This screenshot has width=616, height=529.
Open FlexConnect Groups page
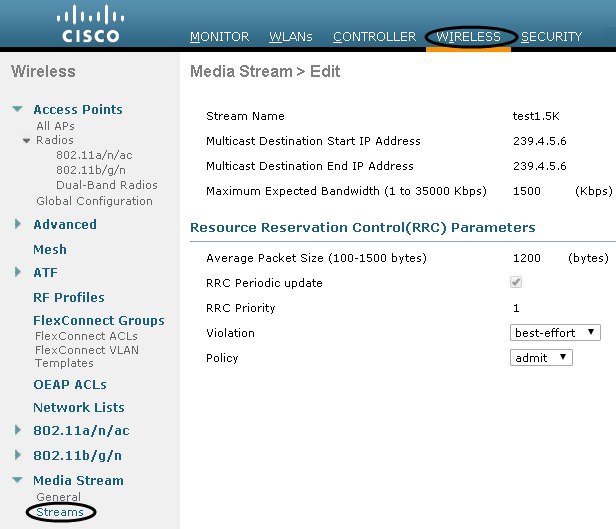(x=99, y=320)
